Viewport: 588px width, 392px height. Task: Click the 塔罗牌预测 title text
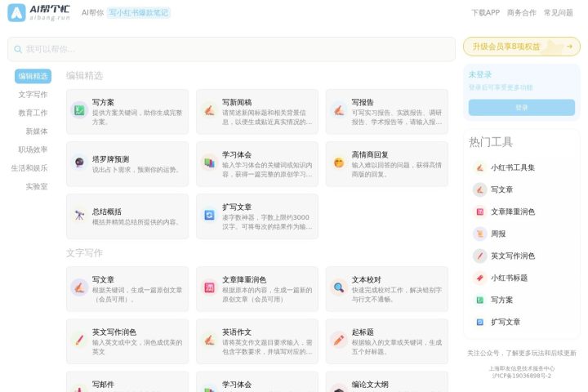[x=110, y=159]
